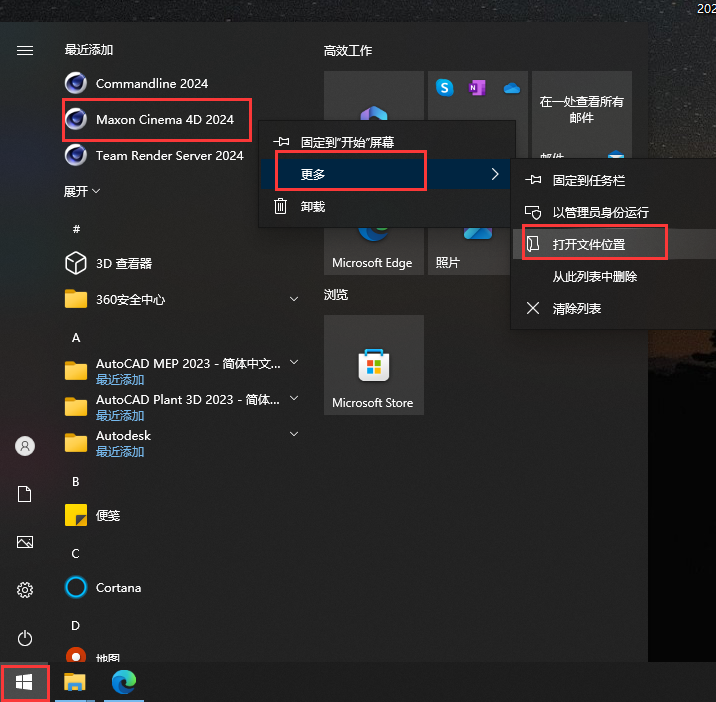The height and width of the screenshot is (702, 716).
Task: Open the OneNote tile icon
Action: click(x=477, y=87)
